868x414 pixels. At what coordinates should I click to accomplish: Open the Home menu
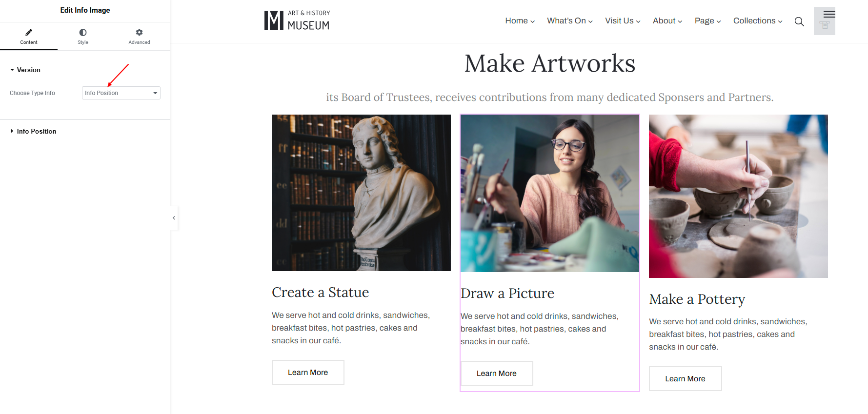pos(520,21)
